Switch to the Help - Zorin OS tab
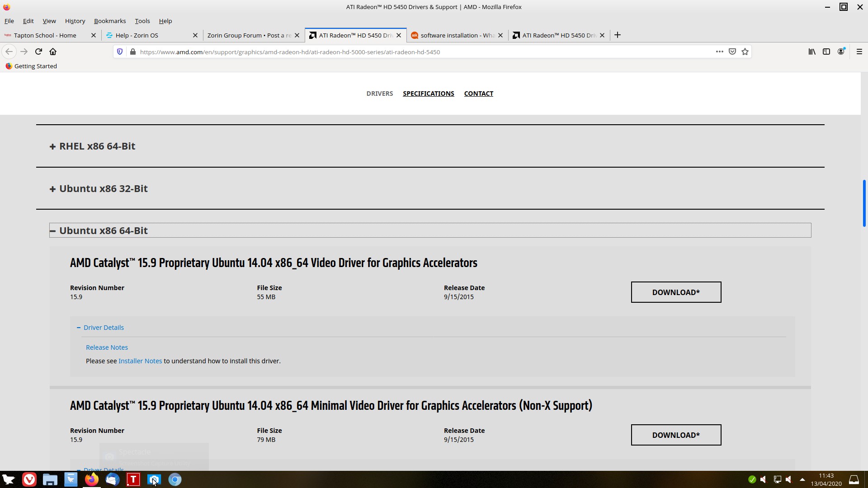The height and width of the screenshot is (488, 868). point(137,35)
